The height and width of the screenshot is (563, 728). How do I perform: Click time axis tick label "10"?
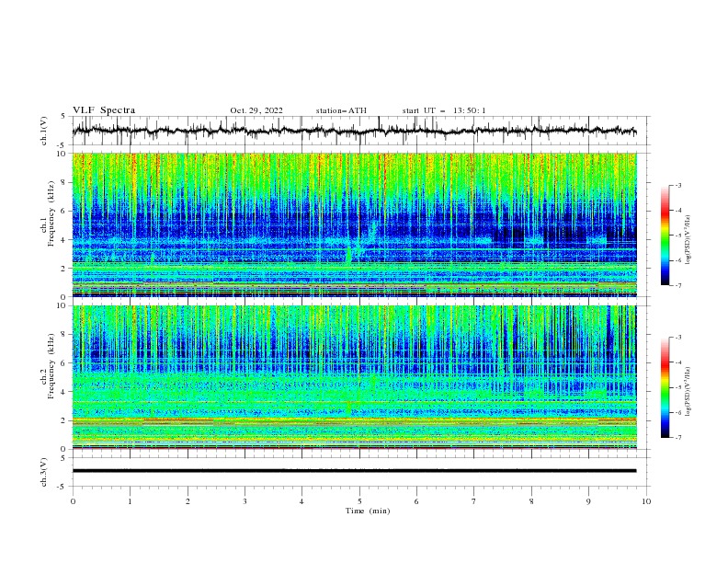[646, 501]
